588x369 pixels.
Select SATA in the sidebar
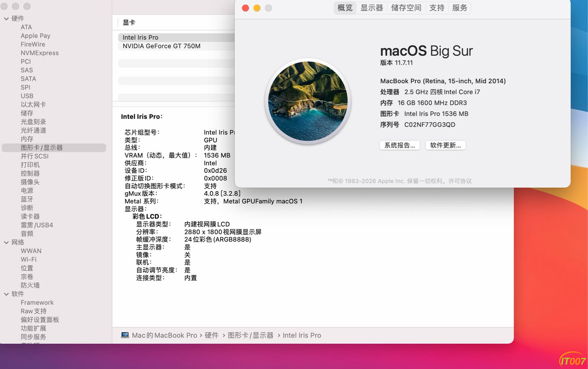pyautogui.click(x=28, y=79)
